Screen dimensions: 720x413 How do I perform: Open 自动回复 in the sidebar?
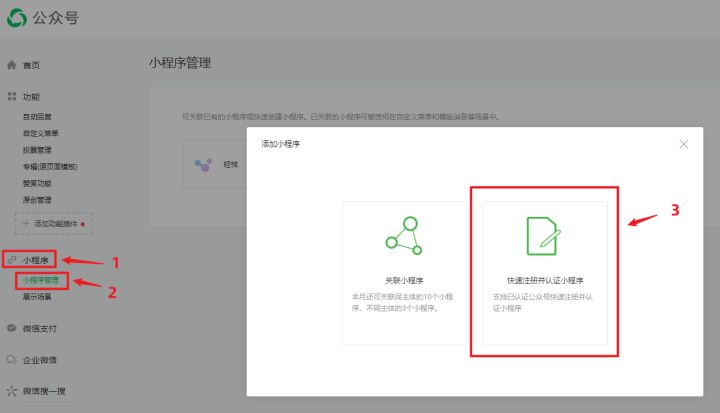[37, 117]
